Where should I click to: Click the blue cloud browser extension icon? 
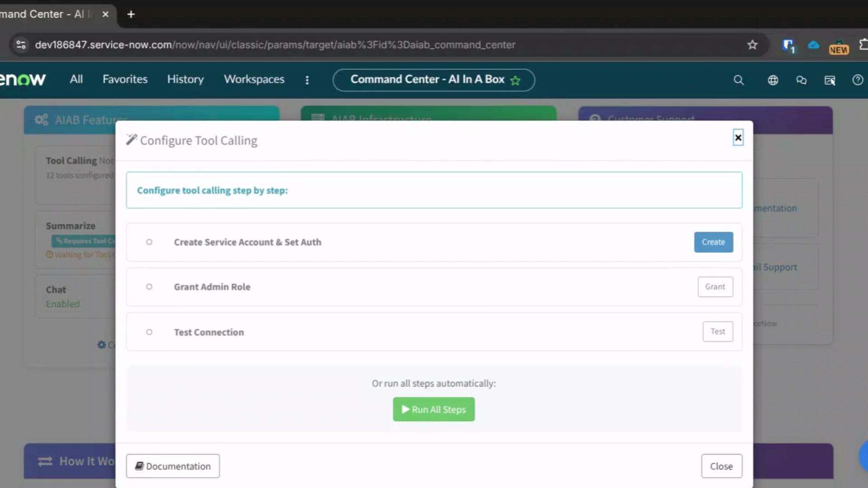tap(813, 45)
